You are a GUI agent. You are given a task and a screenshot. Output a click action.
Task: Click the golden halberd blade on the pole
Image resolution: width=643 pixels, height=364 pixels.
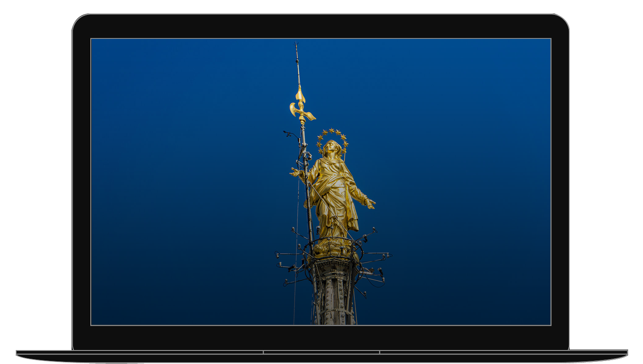tap(301, 110)
